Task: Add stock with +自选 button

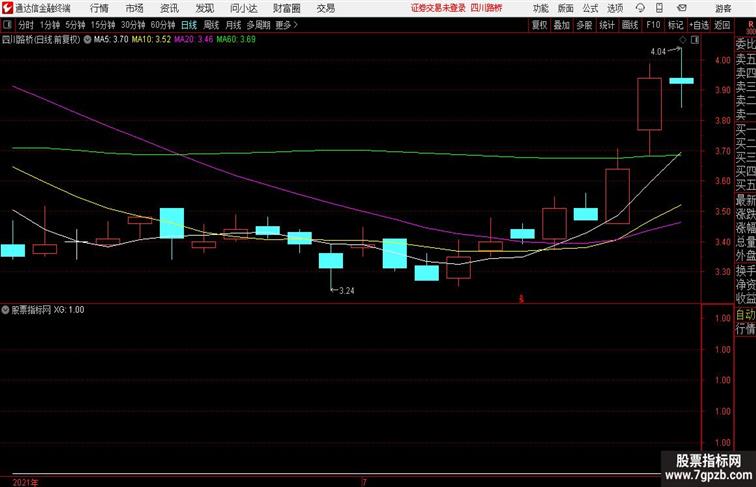Action: coord(699,25)
